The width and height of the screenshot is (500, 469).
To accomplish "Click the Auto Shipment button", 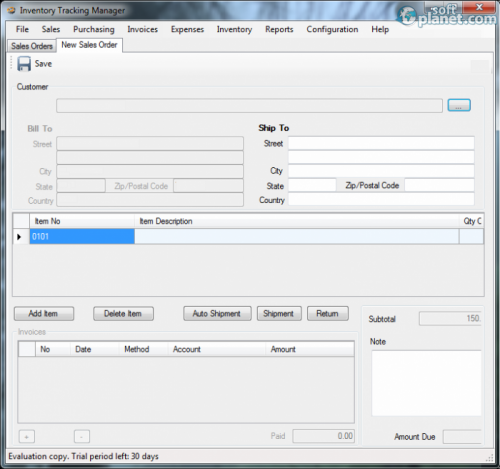I will coord(217,314).
